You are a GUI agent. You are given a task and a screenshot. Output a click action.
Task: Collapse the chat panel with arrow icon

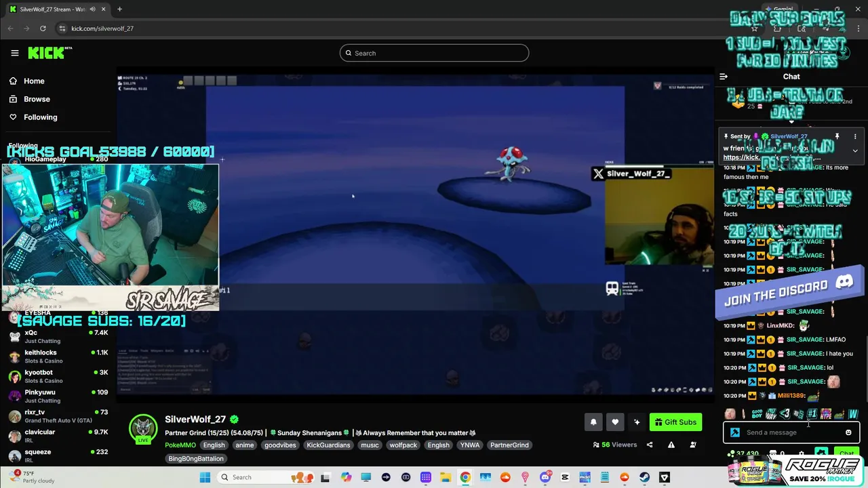coord(724,77)
